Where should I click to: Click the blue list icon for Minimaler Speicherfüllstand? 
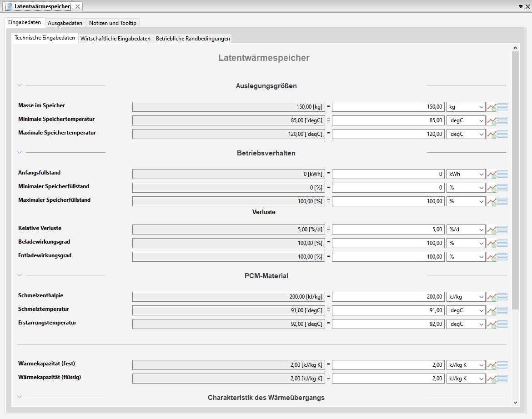coord(502,188)
